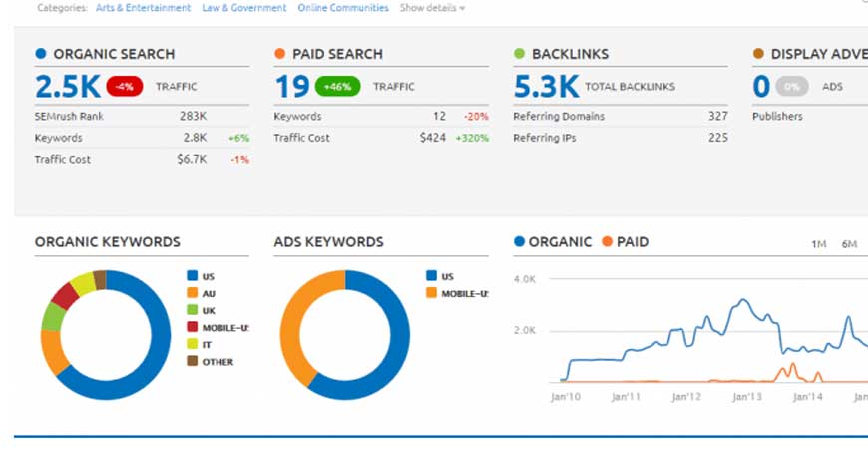Toggle the UK legend swatch
The height and width of the screenshot is (457, 868).
point(193,310)
